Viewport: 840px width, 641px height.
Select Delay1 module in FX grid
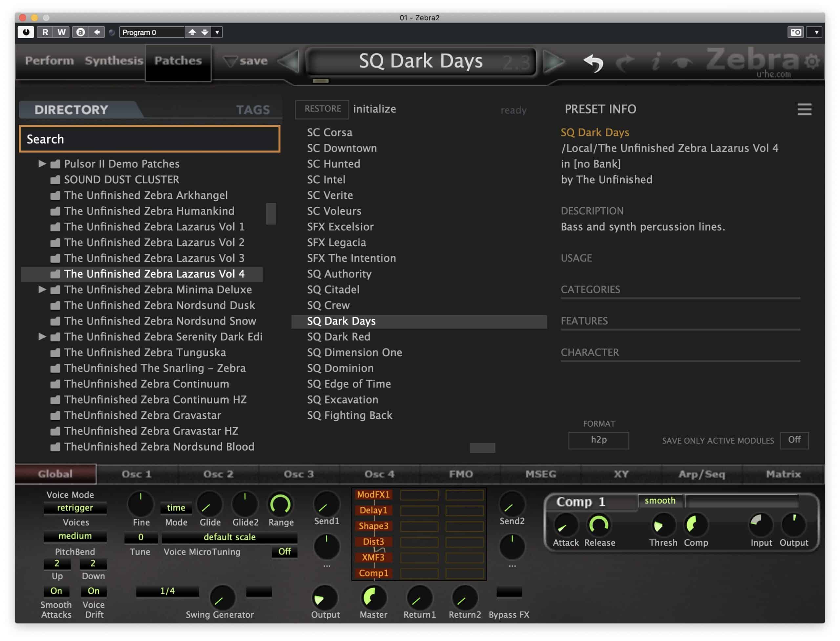pyautogui.click(x=373, y=511)
